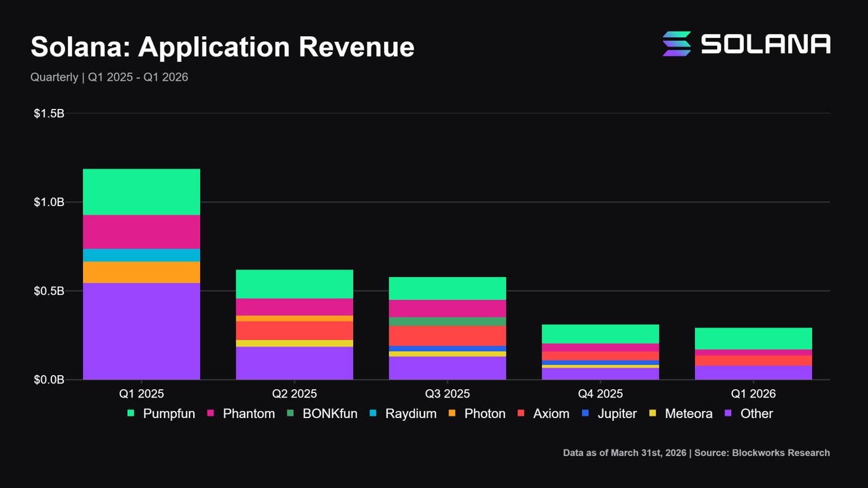Click the red Axiom legend swatch
The image size is (868, 488).
[x=521, y=413]
